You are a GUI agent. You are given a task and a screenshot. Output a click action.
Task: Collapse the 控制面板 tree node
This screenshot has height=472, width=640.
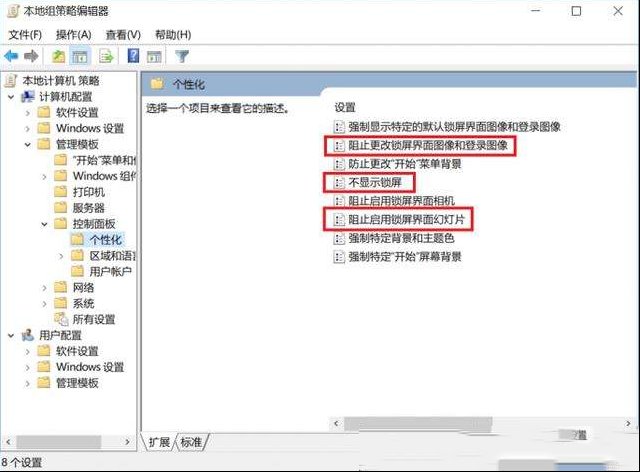tap(44, 224)
